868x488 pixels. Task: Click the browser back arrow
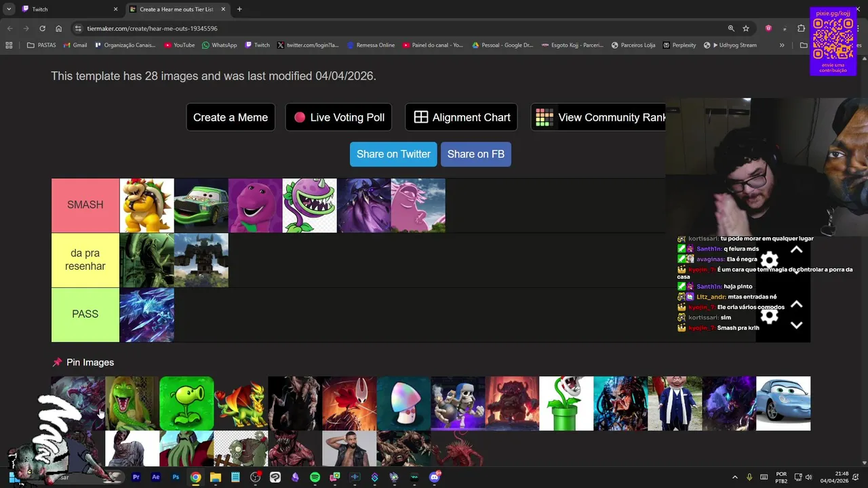9,28
